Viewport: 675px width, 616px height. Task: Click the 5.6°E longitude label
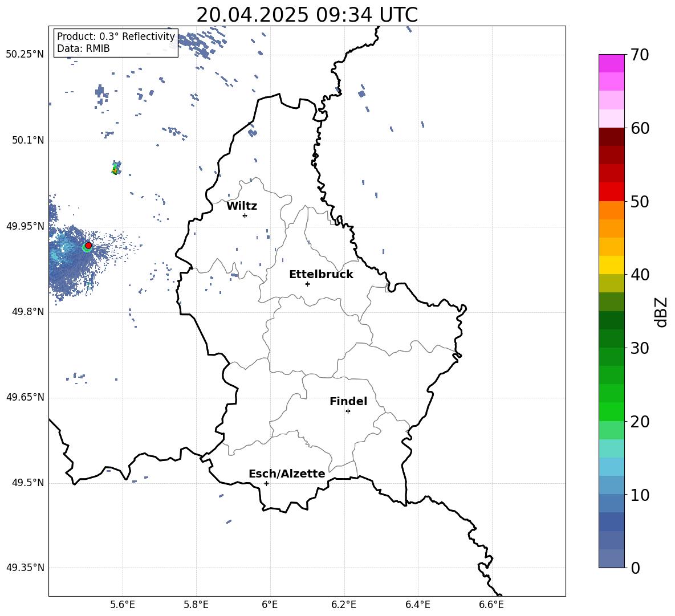pos(123,605)
